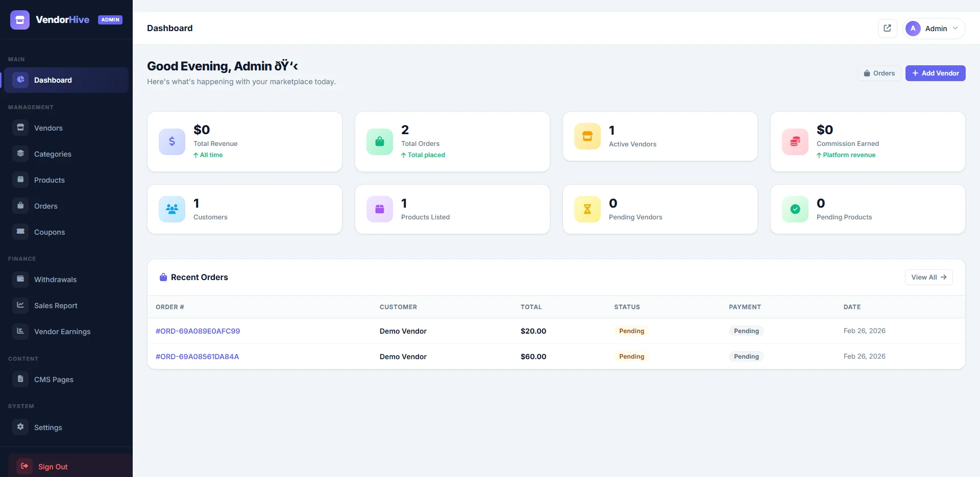
Task: Click the Pending status badge
Action: (x=631, y=331)
